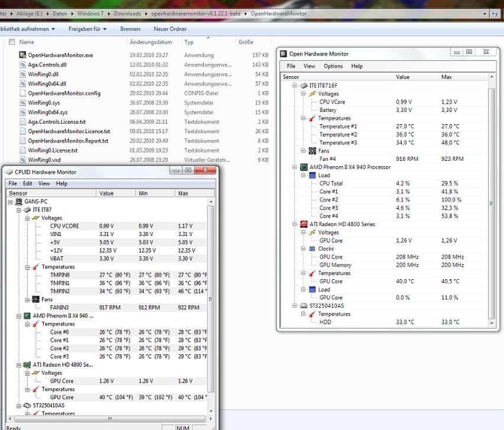
Task: Collapse the ITE IT87 node in CPUID
Action: tap(19, 210)
